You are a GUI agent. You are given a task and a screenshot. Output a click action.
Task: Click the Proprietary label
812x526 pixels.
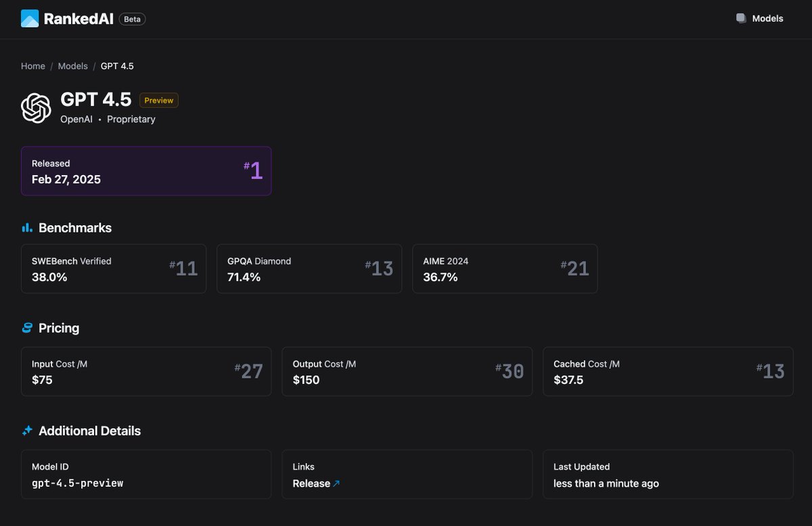(131, 119)
